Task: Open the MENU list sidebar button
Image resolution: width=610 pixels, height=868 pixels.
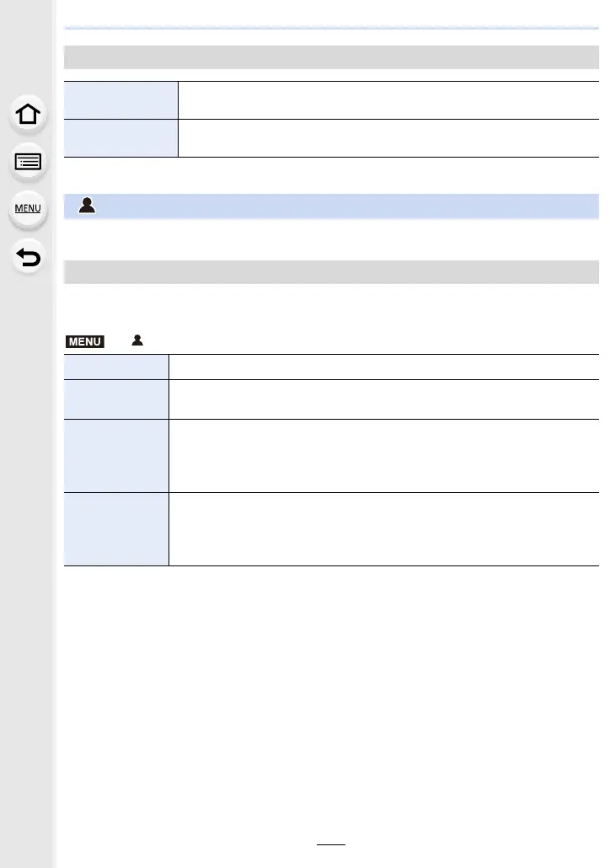Action: [x=28, y=209]
